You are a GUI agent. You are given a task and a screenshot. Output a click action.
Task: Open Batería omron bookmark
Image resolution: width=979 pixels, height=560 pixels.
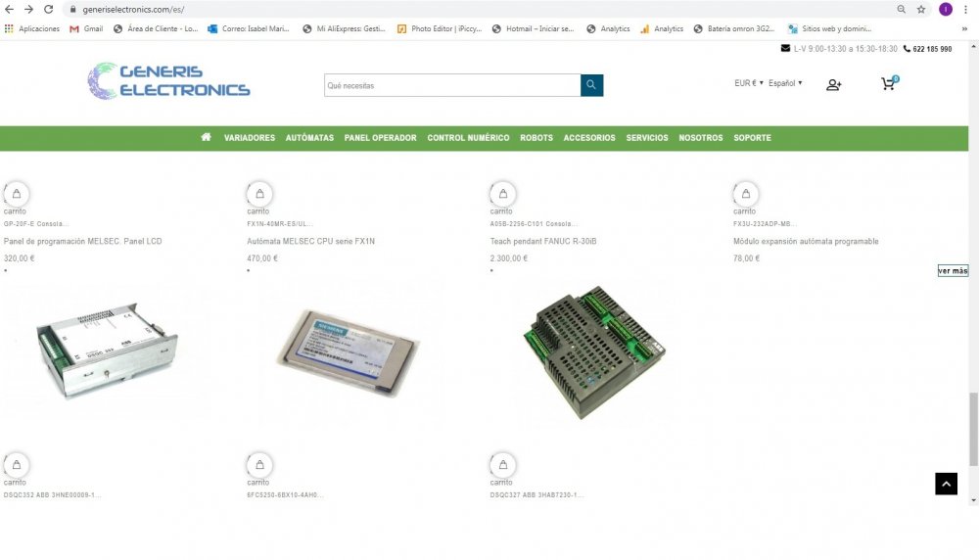(x=734, y=28)
